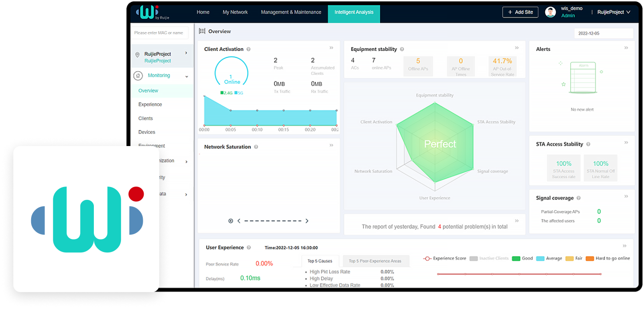Click STA Access Stability help icon
The image size is (644, 309).
[x=588, y=144]
